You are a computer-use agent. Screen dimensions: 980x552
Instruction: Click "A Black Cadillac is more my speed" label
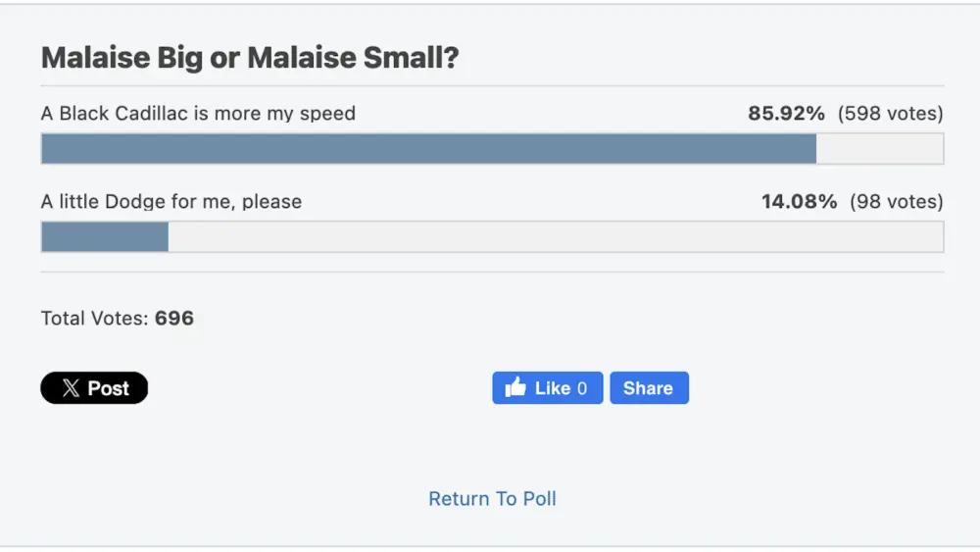tap(198, 114)
